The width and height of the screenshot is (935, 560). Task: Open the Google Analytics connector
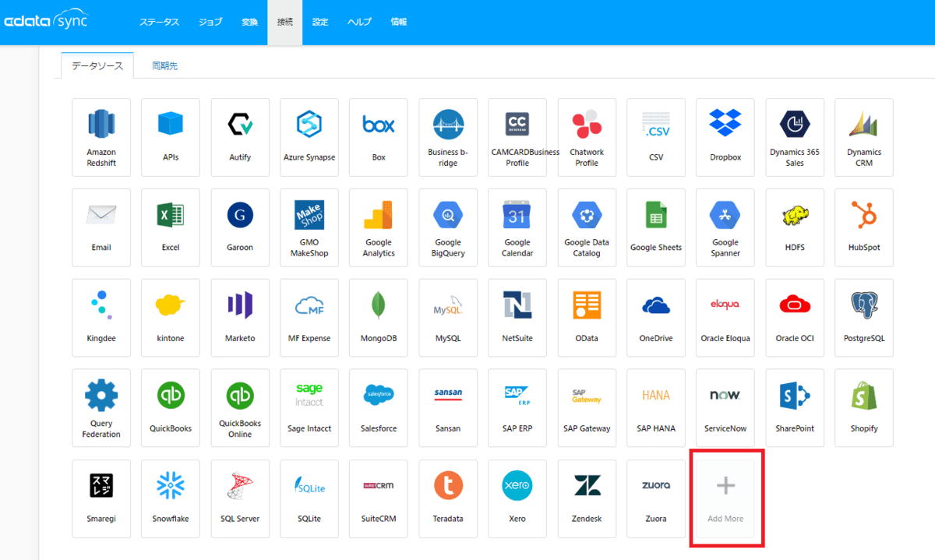[379, 227]
